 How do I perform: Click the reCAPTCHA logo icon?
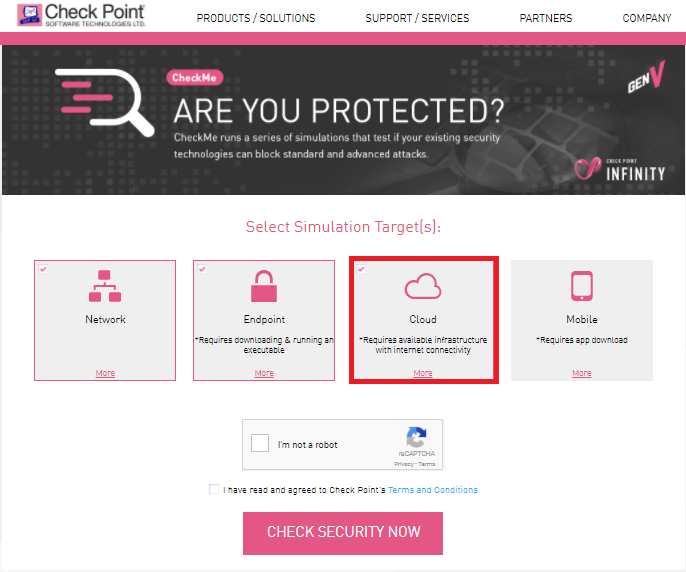(416, 437)
